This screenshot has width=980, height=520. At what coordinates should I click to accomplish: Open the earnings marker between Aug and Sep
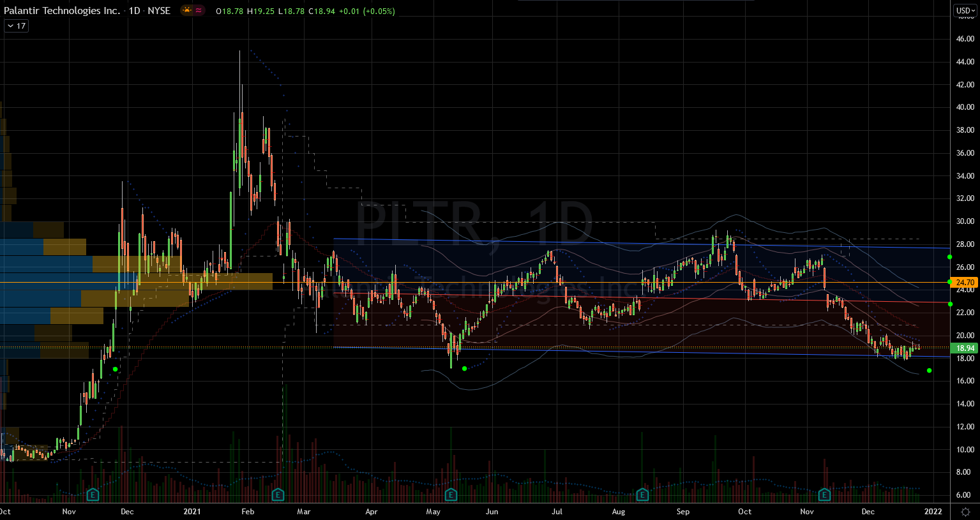[x=642, y=494]
